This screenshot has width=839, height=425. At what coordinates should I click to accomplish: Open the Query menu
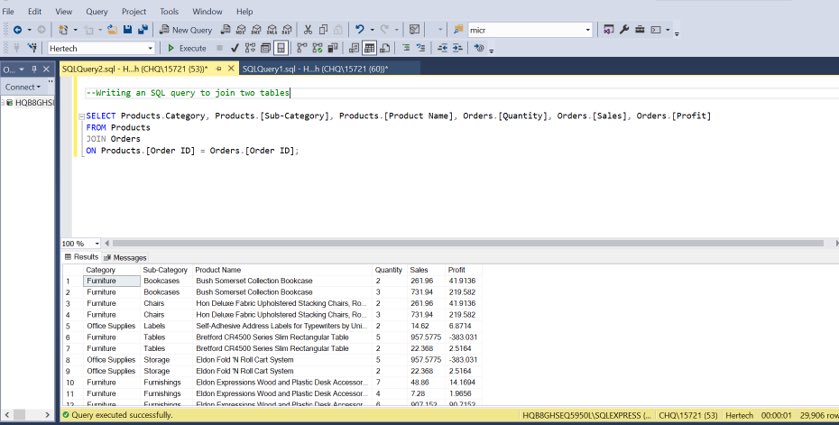(x=96, y=11)
